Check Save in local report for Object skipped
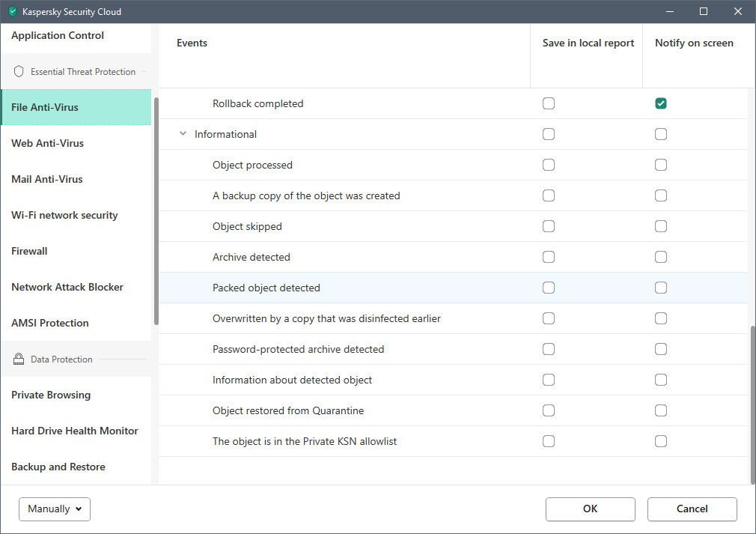Image resolution: width=756 pixels, height=534 pixels. pos(549,226)
